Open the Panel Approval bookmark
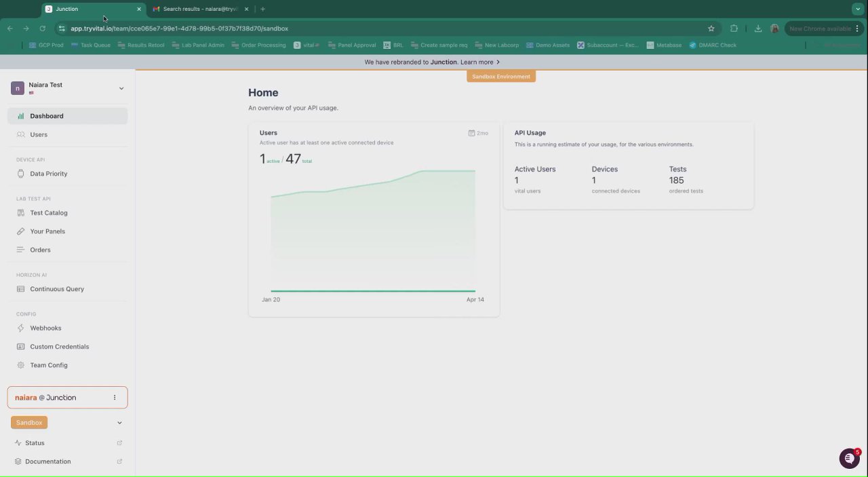 (x=352, y=45)
